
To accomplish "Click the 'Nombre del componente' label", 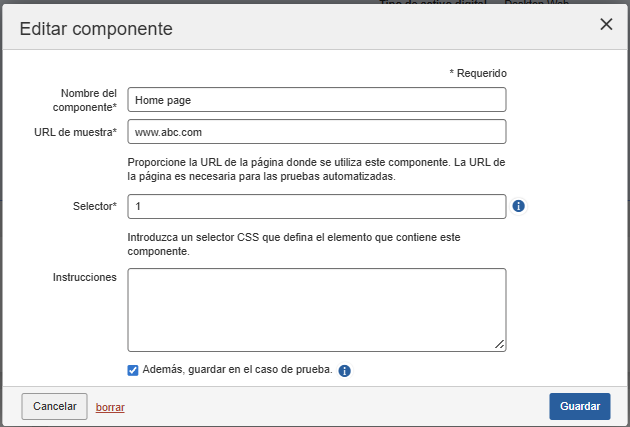I will [x=88, y=100].
